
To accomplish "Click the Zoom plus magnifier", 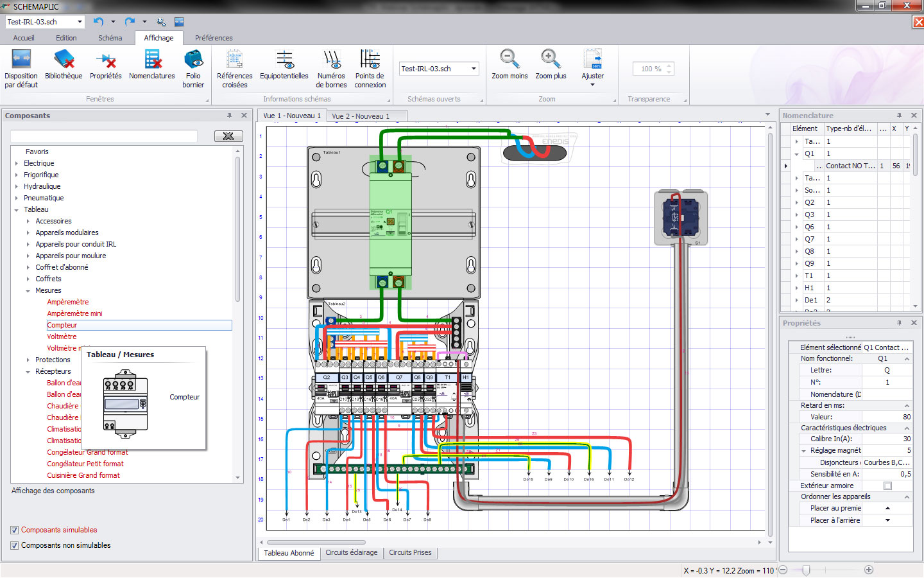I will (x=551, y=62).
